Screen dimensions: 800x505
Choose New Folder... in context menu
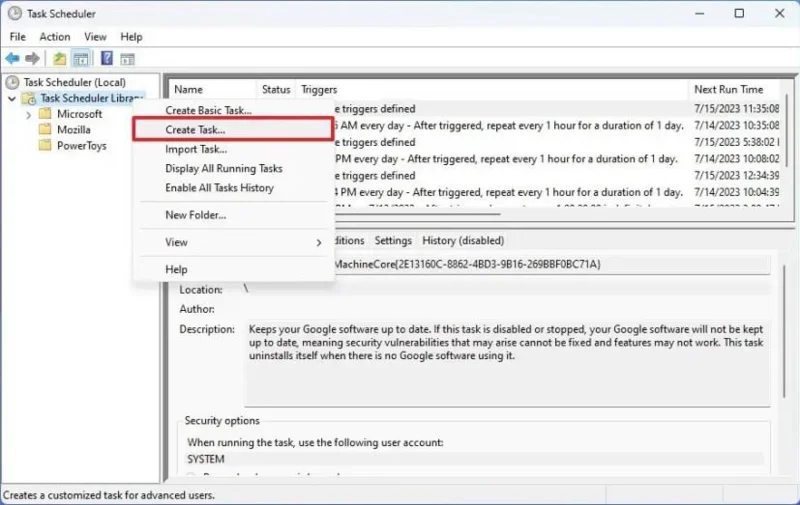tap(234, 215)
